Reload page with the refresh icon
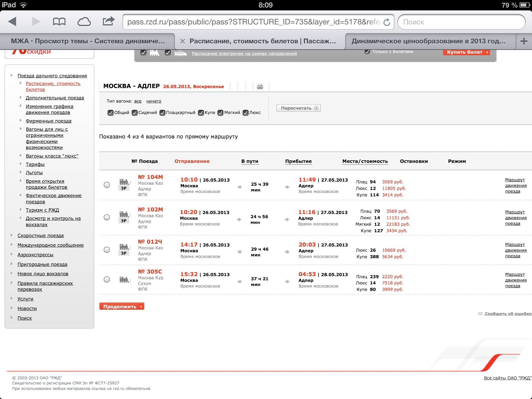The width and height of the screenshot is (532, 399). (x=387, y=22)
